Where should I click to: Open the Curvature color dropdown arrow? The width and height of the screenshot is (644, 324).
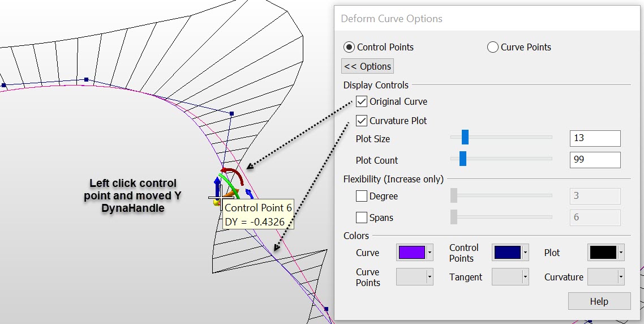(621, 277)
